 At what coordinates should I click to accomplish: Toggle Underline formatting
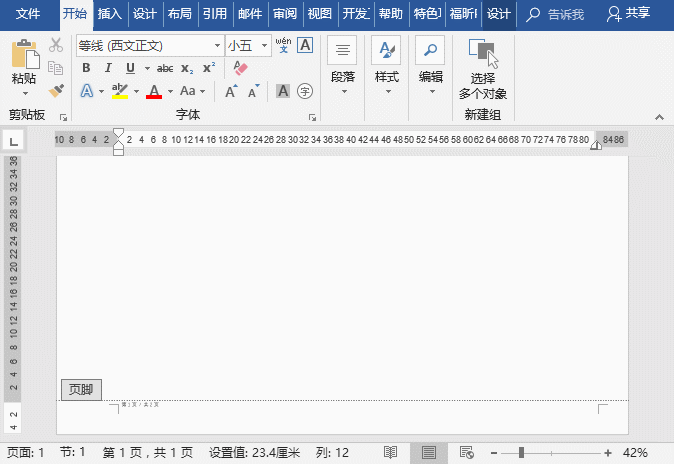pyautogui.click(x=130, y=68)
